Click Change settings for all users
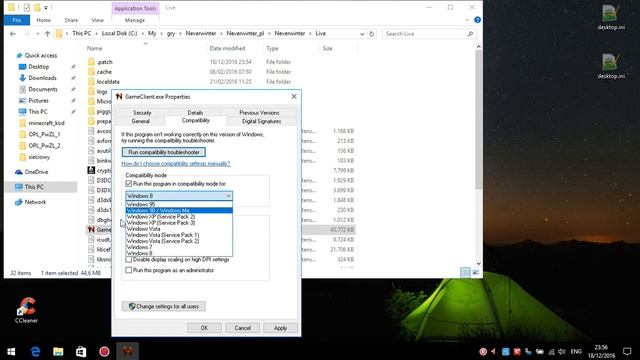 [x=164, y=307]
